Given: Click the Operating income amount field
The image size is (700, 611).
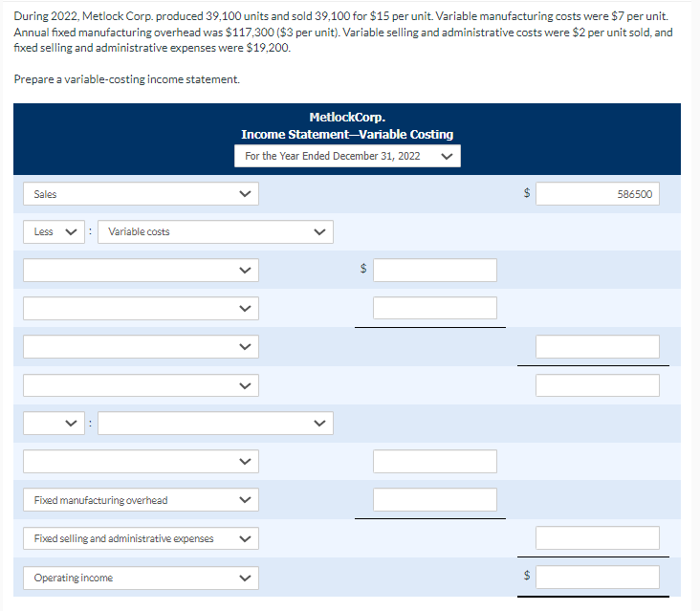Looking at the screenshot, I should (598, 578).
